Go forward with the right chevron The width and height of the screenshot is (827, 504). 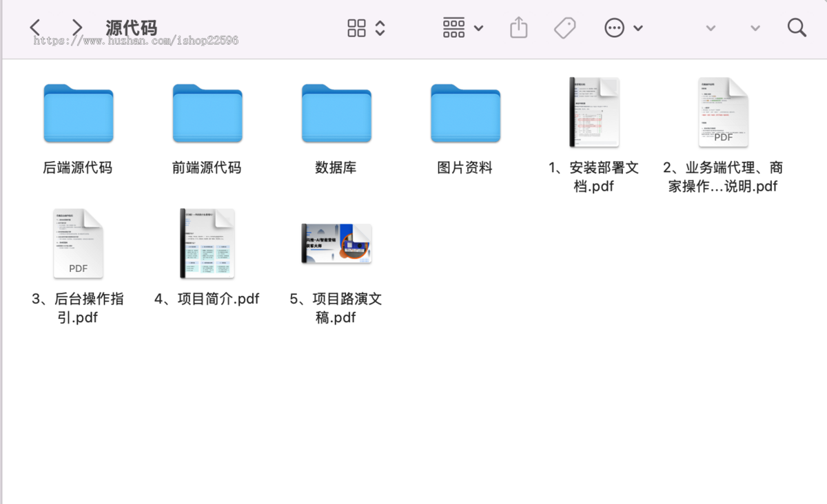(x=77, y=28)
